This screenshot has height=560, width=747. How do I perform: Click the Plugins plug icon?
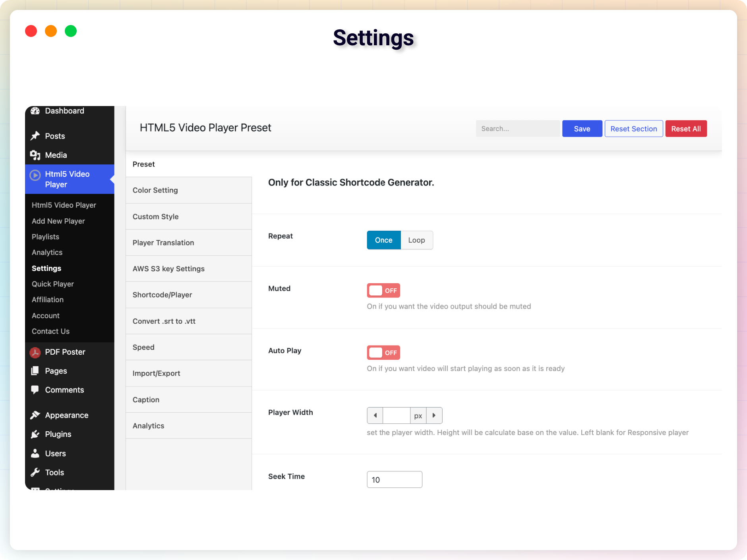coord(35,434)
